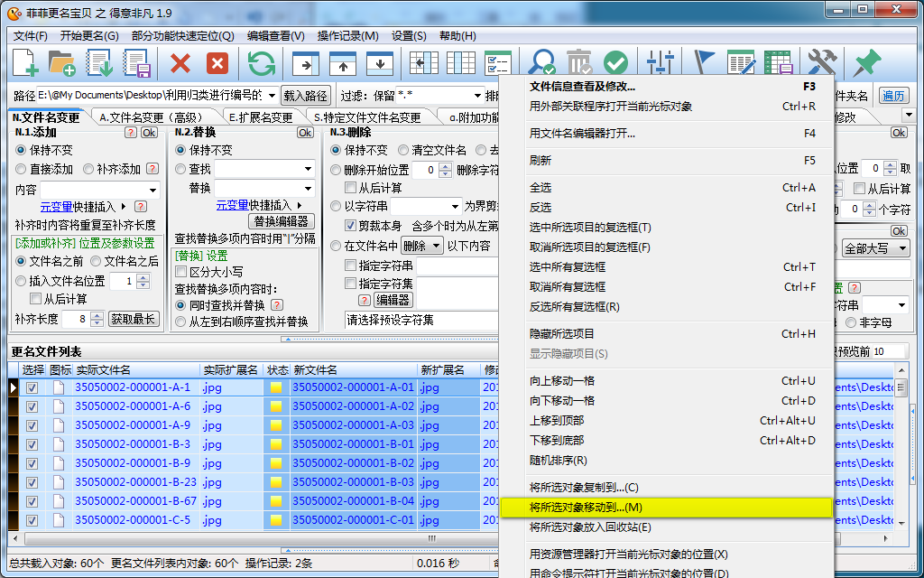Click the 载入路径 button
The height and width of the screenshot is (578, 924).
[x=305, y=96]
